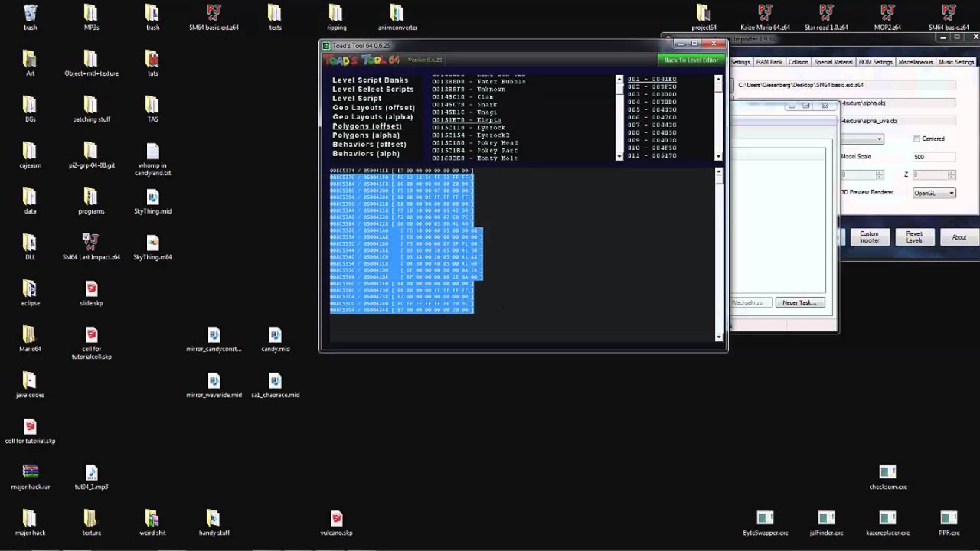Select the SM64 basic.ext.z64 ROM icon
The image size is (980, 551).
tap(214, 13)
